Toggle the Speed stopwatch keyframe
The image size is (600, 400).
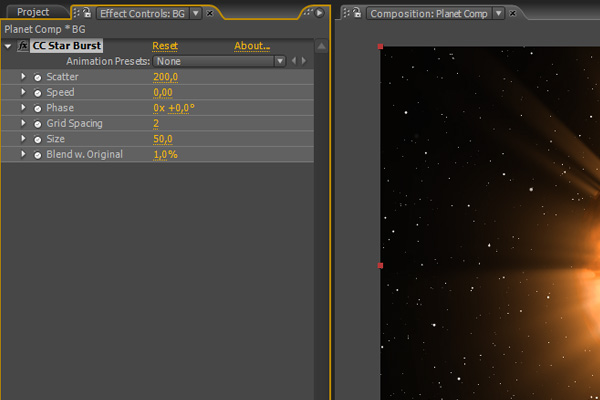[x=38, y=93]
